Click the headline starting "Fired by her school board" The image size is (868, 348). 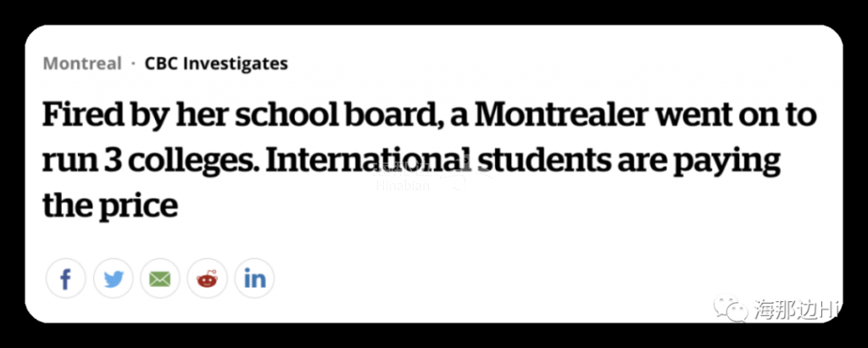pos(430,160)
